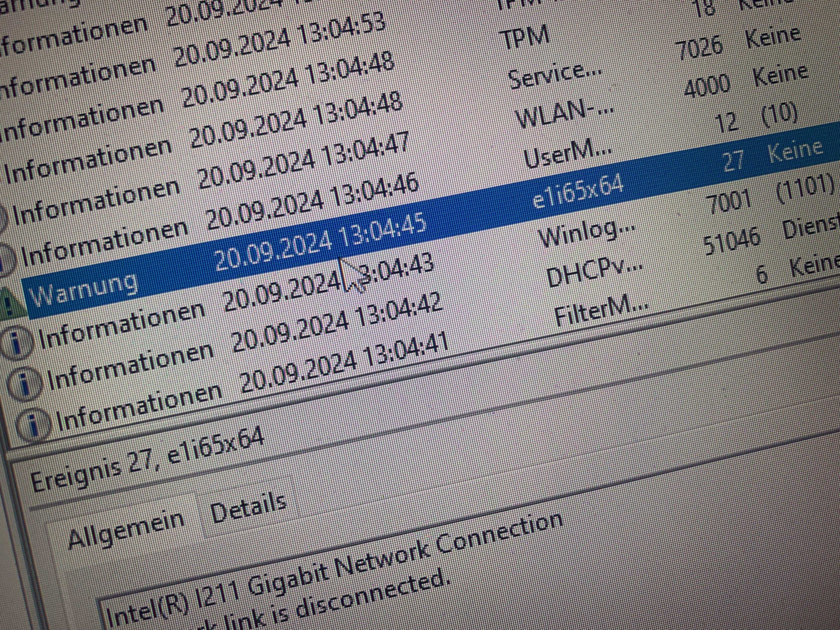The height and width of the screenshot is (630, 840).
Task: Click task category (10)
Action: coord(779,116)
